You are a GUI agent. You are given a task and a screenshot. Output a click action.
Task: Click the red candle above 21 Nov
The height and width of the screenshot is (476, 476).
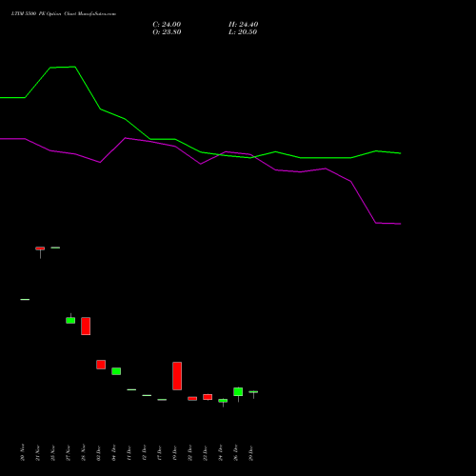pos(40,248)
